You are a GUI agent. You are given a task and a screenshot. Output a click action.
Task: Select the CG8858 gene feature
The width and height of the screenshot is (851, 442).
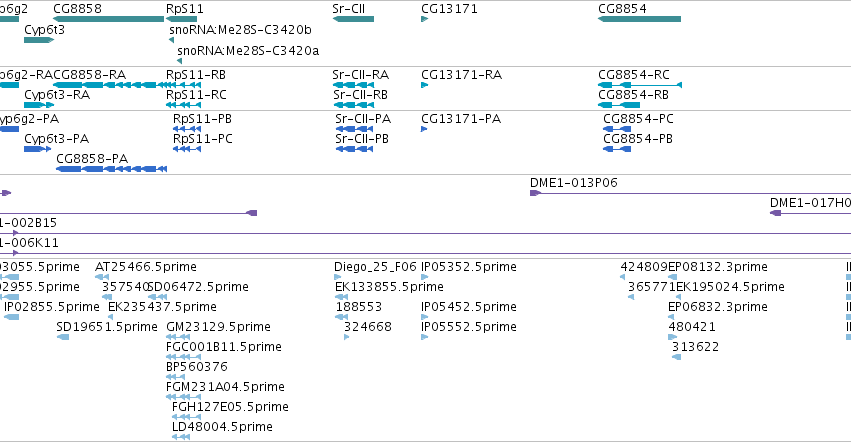[x=109, y=19]
